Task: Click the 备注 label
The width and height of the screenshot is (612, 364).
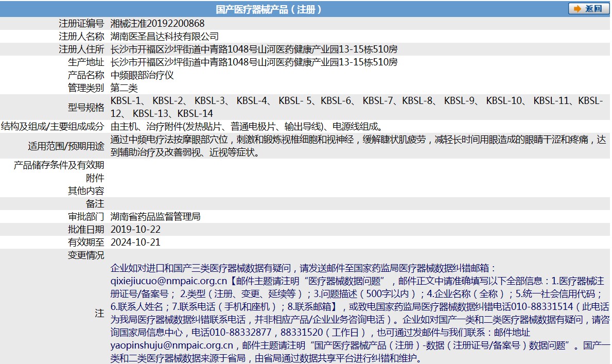Action: coord(95,204)
